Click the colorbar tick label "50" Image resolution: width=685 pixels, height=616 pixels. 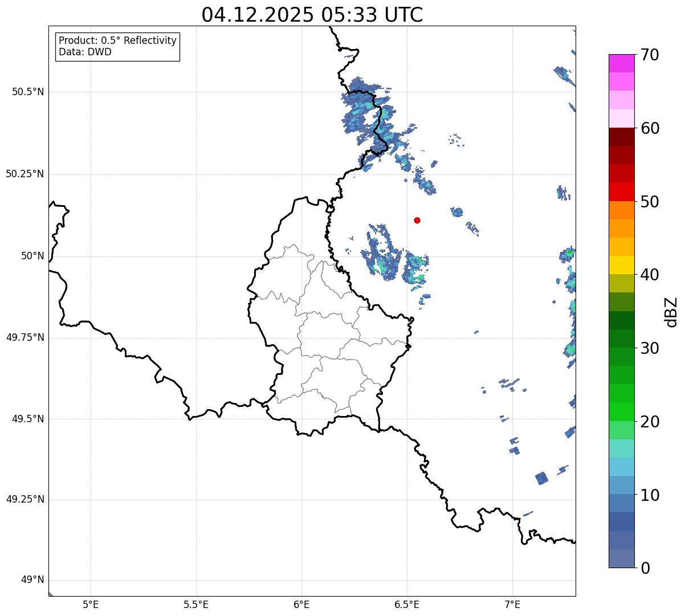tap(650, 202)
